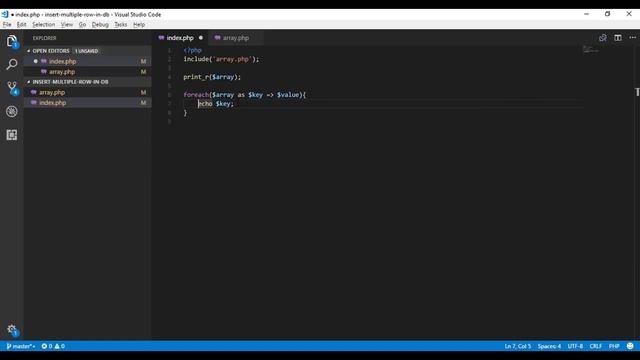The height and width of the screenshot is (360, 640).
Task: Split the editor
Action: (618, 38)
